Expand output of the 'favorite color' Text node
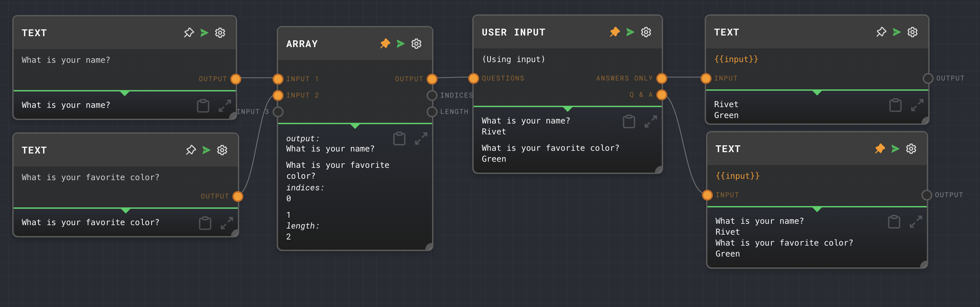 pos(227,223)
